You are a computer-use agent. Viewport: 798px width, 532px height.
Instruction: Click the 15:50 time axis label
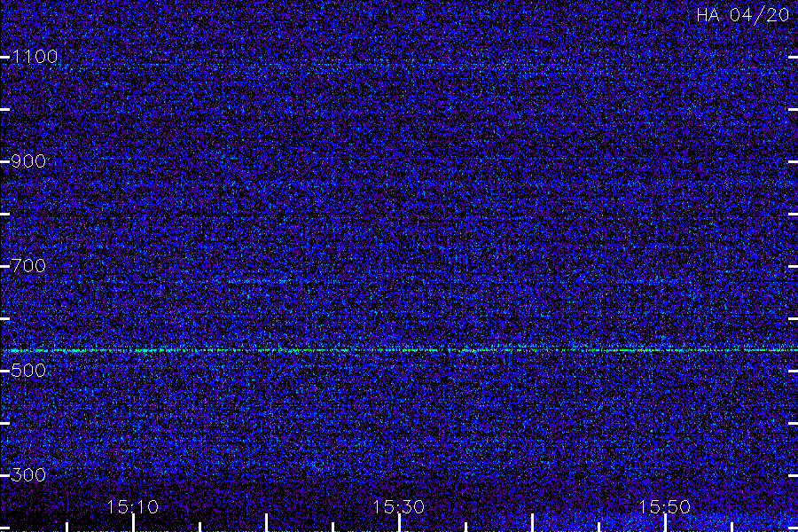coord(664,506)
